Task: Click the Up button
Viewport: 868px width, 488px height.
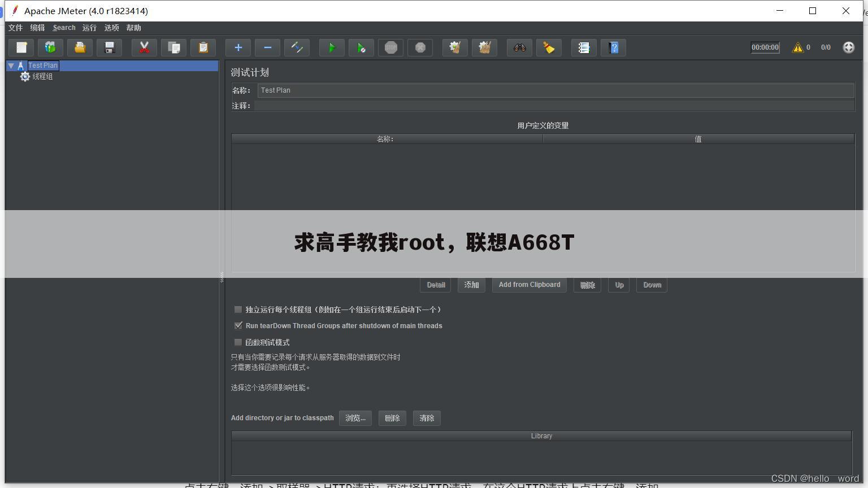Action: pos(619,285)
